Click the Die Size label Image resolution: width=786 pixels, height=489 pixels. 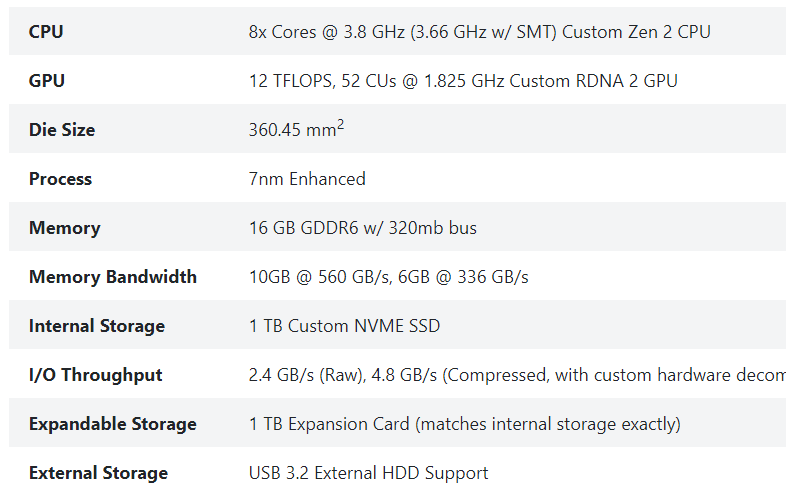tap(62, 130)
